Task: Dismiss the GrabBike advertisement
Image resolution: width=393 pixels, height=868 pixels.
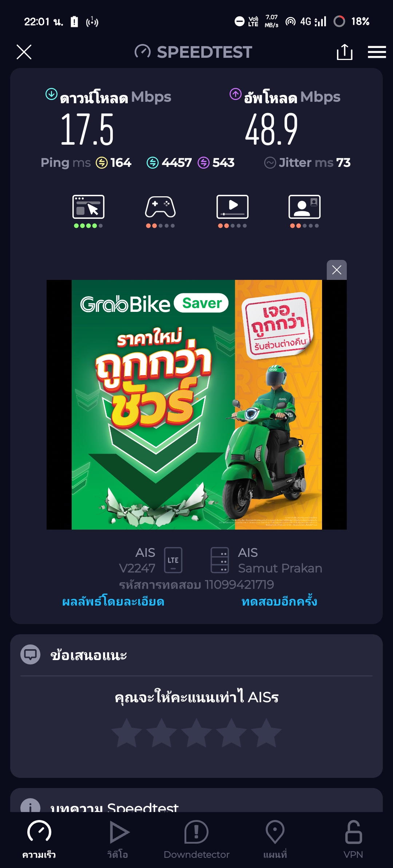Action: [x=337, y=270]
